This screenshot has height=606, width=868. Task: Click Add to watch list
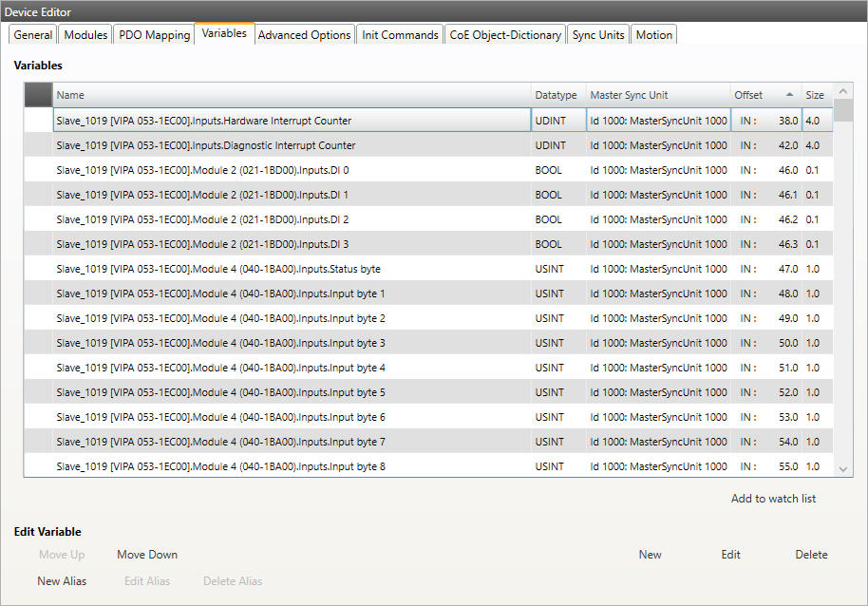[x=773, y=499]
